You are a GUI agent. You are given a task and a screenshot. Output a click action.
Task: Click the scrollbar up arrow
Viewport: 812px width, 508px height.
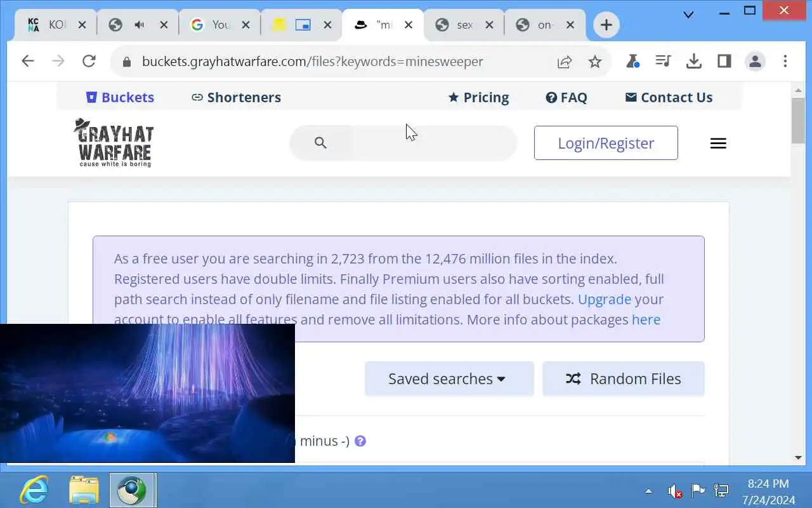click(798, 90)
